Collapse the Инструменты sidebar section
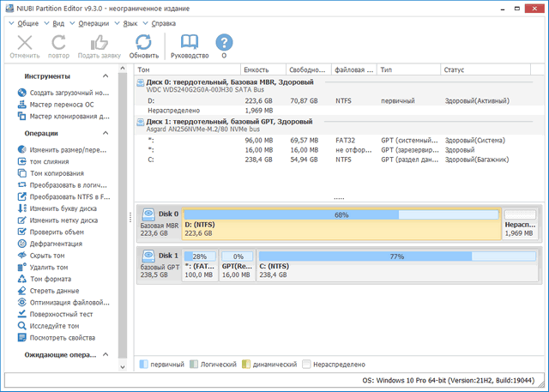This screenshot has height=392, width=549. 106,75
